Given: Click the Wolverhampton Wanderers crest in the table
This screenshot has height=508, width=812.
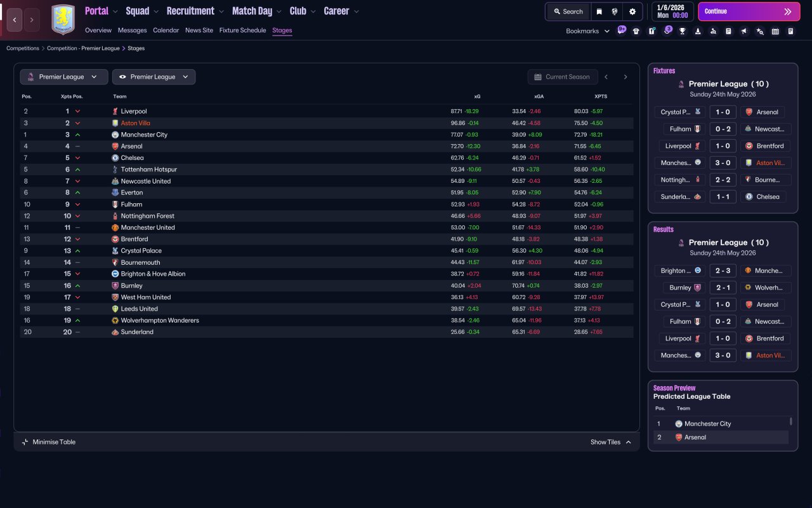Looking at the screenshot, I should click(x=115, y=321).
